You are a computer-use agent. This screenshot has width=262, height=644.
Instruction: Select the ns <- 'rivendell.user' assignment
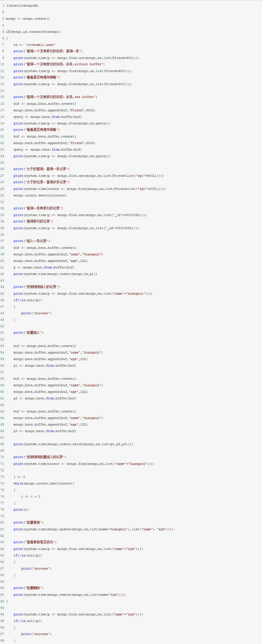[34, 45]
